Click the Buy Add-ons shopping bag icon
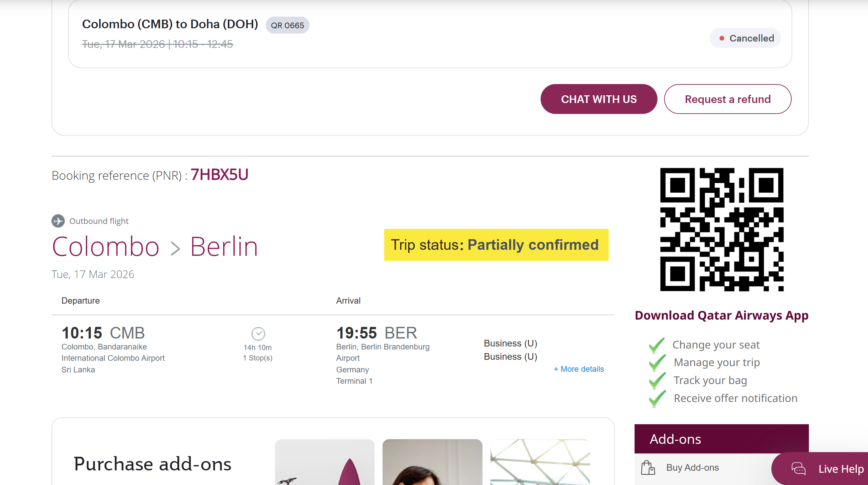Viewport: 868px width, 485px height. click(648, 467)
